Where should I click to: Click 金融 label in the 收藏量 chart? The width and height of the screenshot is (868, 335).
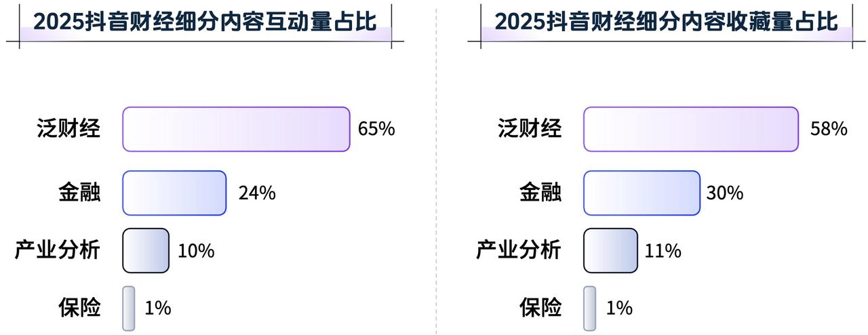pos(540,193)
